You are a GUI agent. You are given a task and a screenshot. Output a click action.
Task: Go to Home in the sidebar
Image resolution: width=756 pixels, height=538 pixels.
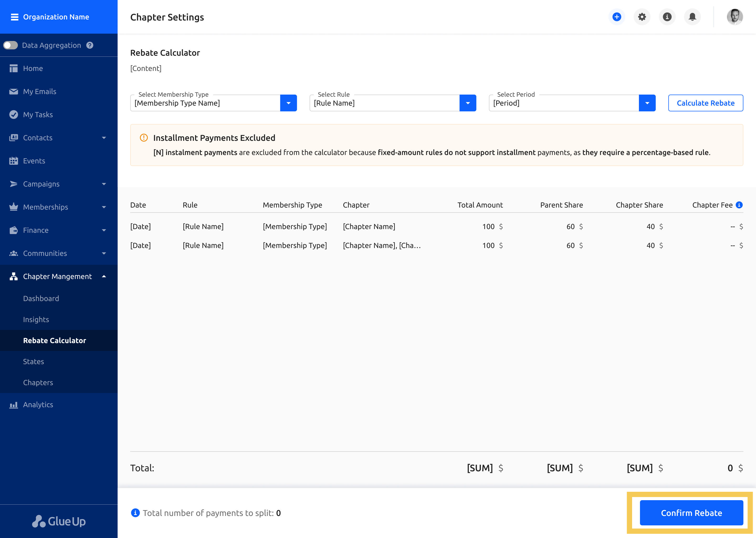(33, 68)
